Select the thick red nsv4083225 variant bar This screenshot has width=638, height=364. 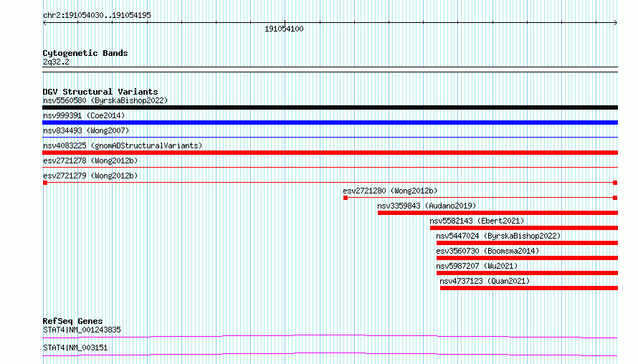tap(330, 153)
